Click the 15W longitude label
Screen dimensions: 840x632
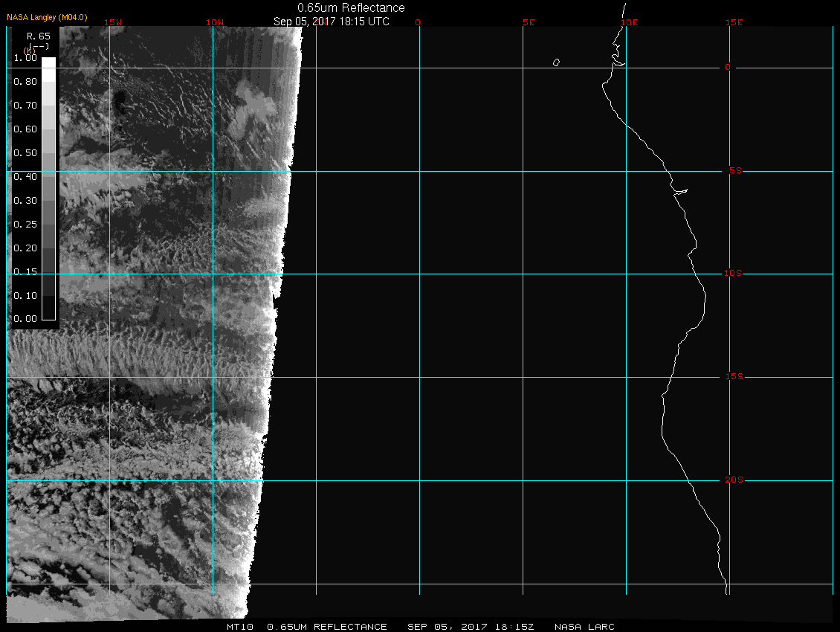pyautogui.click(x=113, y=22)
